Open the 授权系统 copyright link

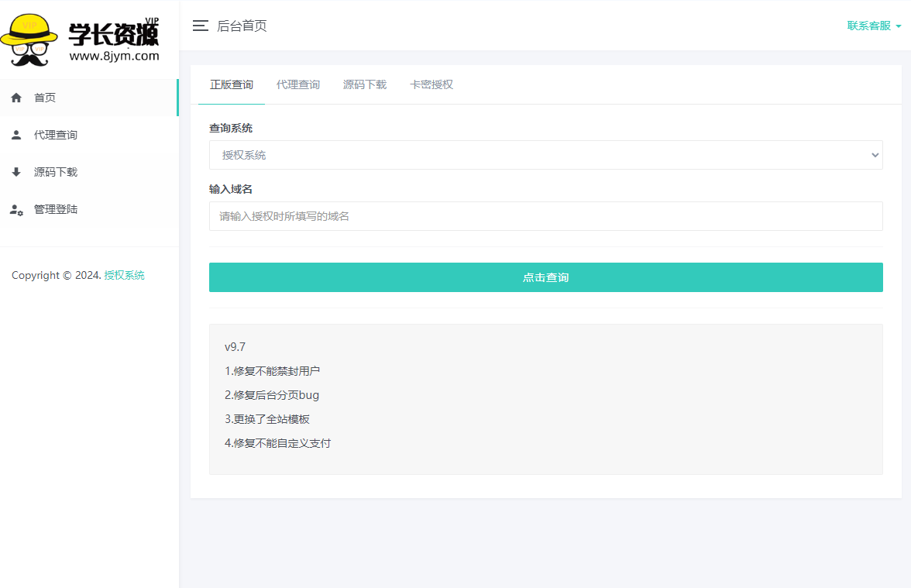pos(125,275)
